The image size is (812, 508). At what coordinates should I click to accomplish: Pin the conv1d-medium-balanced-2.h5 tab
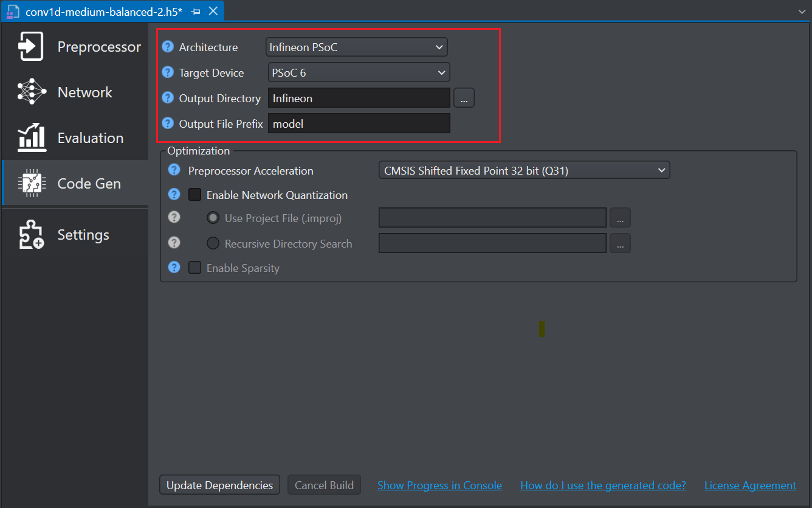click(196, 12)
